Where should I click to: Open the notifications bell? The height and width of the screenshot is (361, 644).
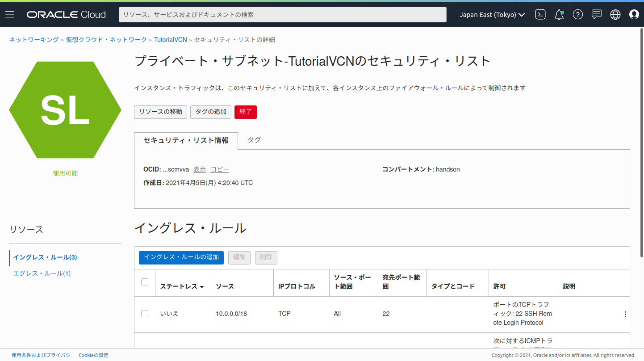click(559, 14)
